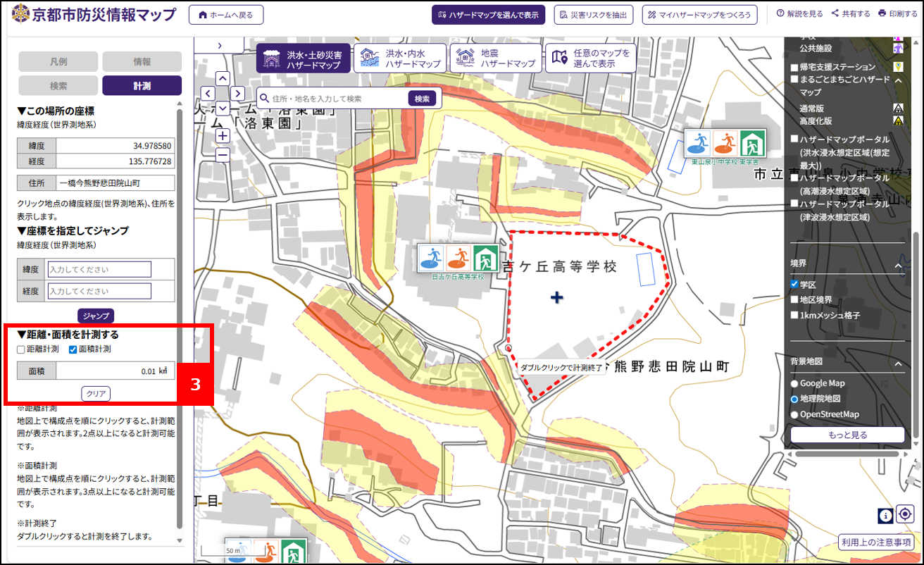Collapse the まるごとまちごとハザードマップ chevron
The height and width of the screenshot is (565, 924).
pos(898,80)
